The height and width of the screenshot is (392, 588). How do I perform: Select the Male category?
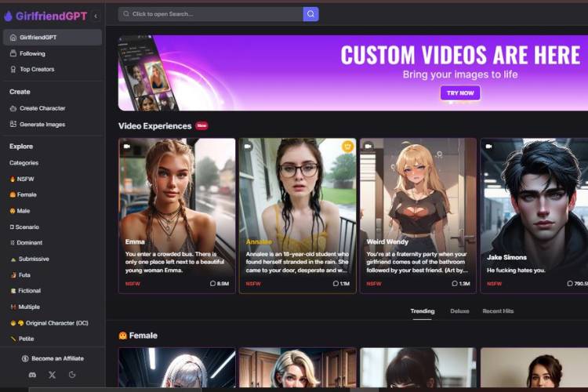click(20, 211)
